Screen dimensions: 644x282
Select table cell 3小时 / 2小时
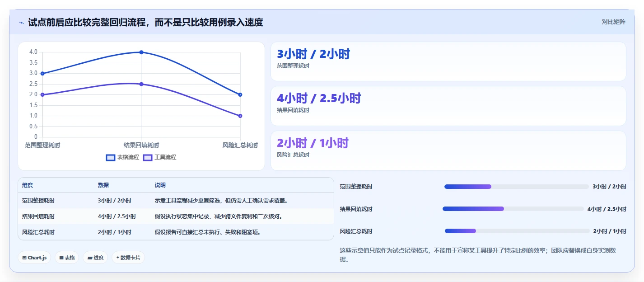point(114,200)
